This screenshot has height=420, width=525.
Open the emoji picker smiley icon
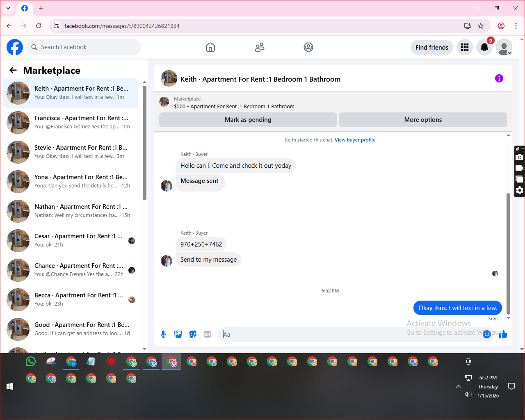point(487,334)
